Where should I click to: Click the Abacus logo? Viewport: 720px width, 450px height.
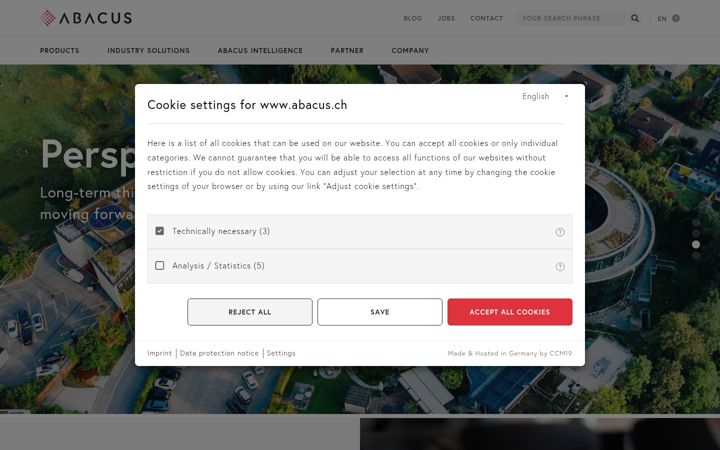pyautogui.click(x=86, y=18)
